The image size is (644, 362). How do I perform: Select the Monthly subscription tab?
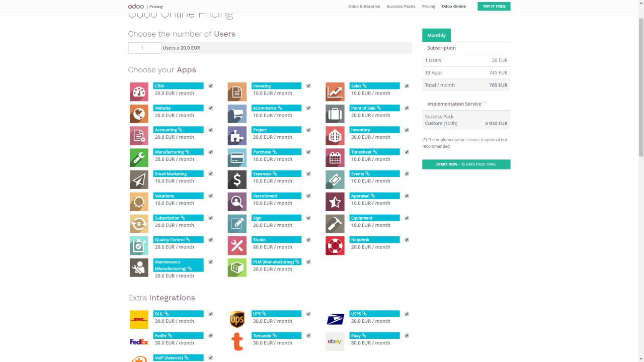pyautogui.click(x=436, y=35)
